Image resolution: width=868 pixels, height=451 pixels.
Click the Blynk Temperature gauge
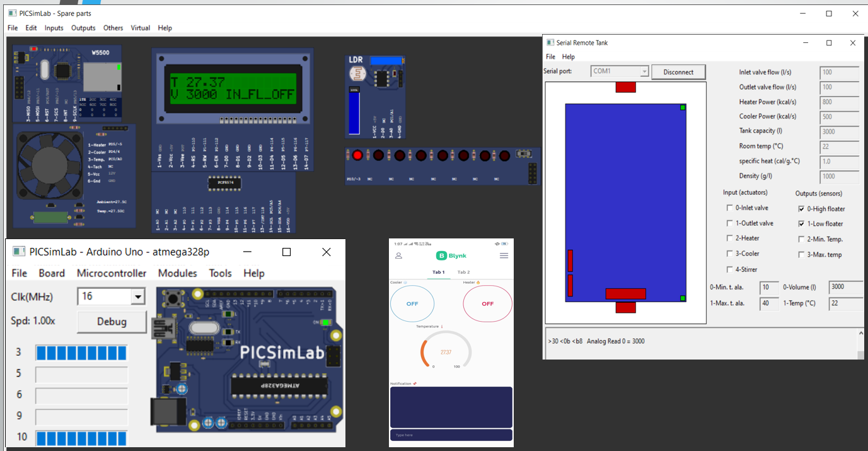446,349
